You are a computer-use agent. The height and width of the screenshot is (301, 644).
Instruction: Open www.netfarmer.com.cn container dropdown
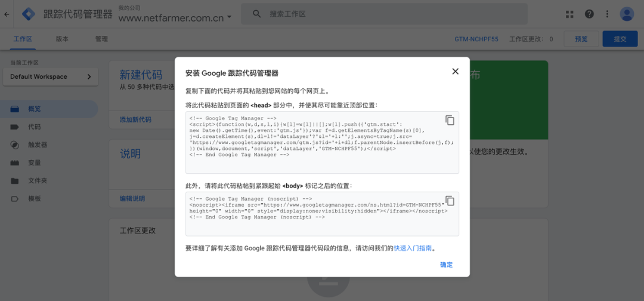pyautogui.click(x=175, y=18)
